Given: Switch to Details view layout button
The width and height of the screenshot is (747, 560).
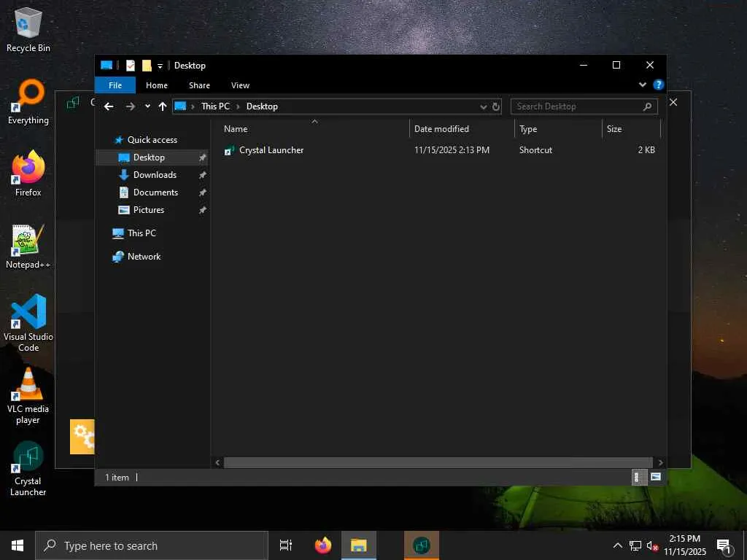Looking at the screenshot, I should (638, 477).
